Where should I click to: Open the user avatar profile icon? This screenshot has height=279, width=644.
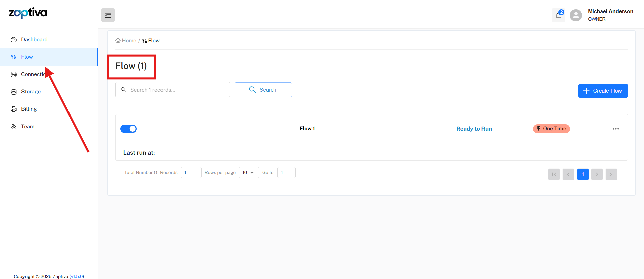pos(576,15)
